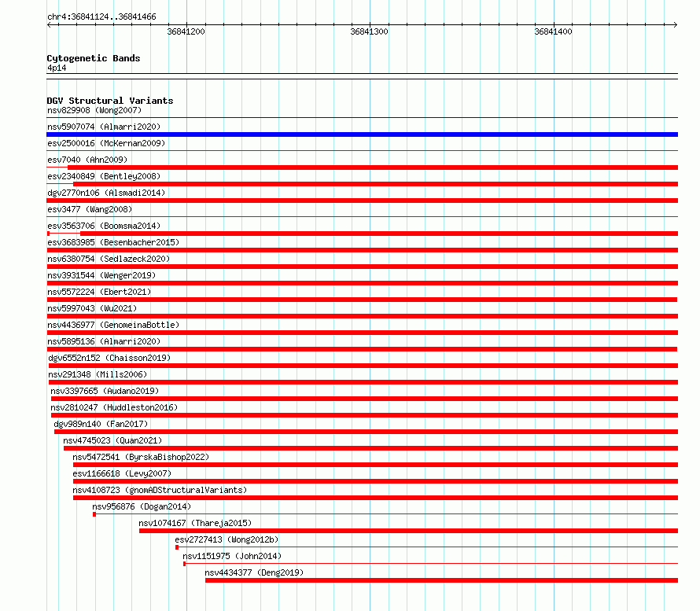Open dgv2770n106 (Alsmadi2014) entry
The height and width of the screenshot is (611, 700).
click(x=106, y=193)
